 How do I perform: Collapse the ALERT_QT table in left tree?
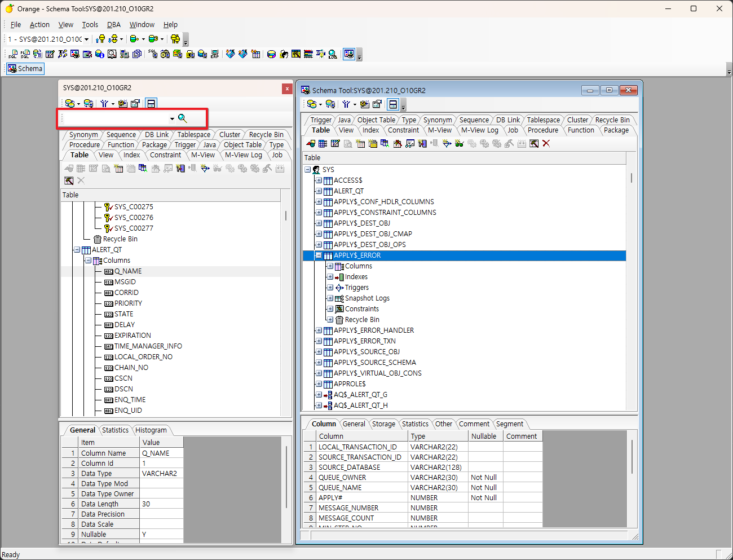[x=77, y=250]
